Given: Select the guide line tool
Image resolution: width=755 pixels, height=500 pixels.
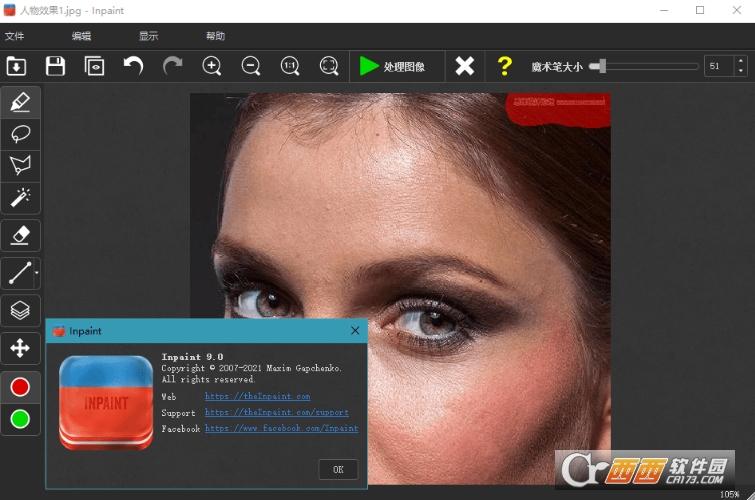Looking at the screenshot, I should [x=20, y=272].
